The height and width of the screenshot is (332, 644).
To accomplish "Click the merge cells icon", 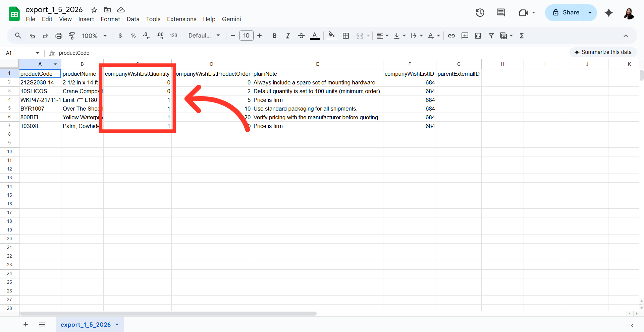I will pyautogui.click(x=360, y=36).
